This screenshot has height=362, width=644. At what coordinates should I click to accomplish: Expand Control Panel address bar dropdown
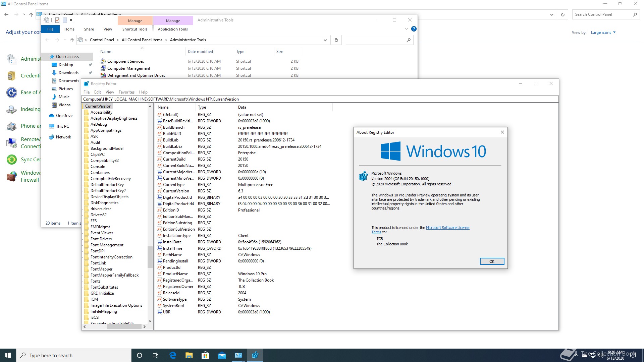(x=551, y=14)
